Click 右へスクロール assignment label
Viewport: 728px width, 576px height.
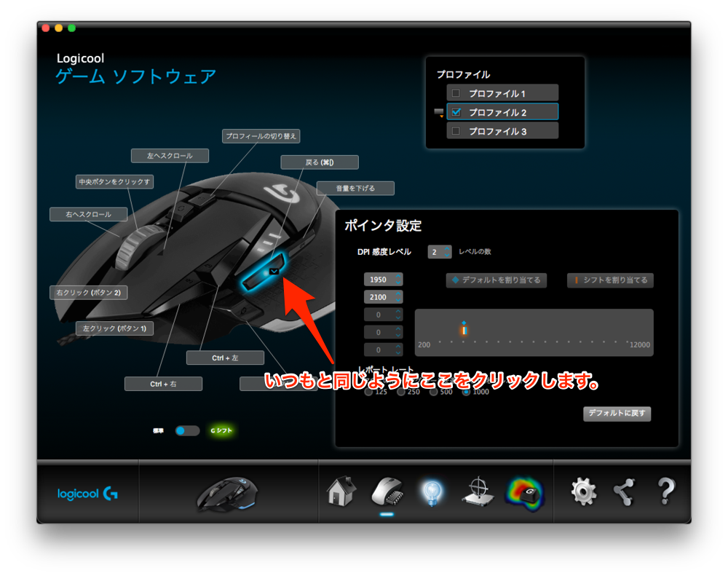click(88, 214)
